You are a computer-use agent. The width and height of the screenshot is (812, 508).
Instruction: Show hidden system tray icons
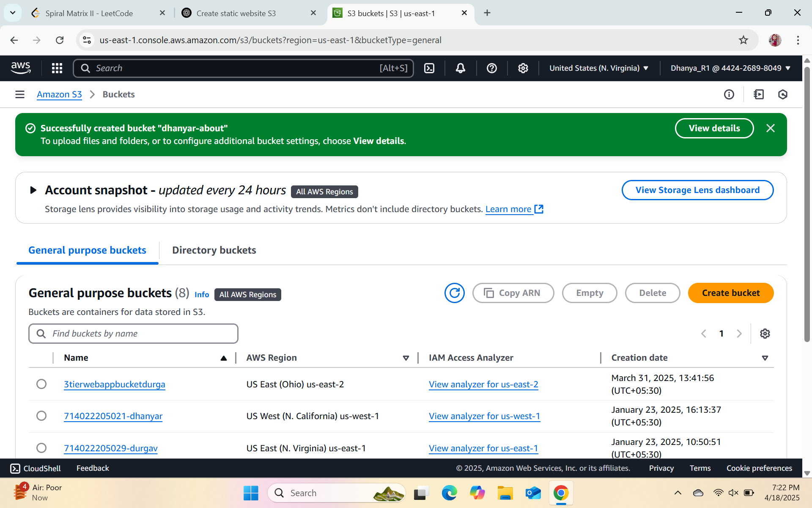pyautogui.click(x=678, y=493)
